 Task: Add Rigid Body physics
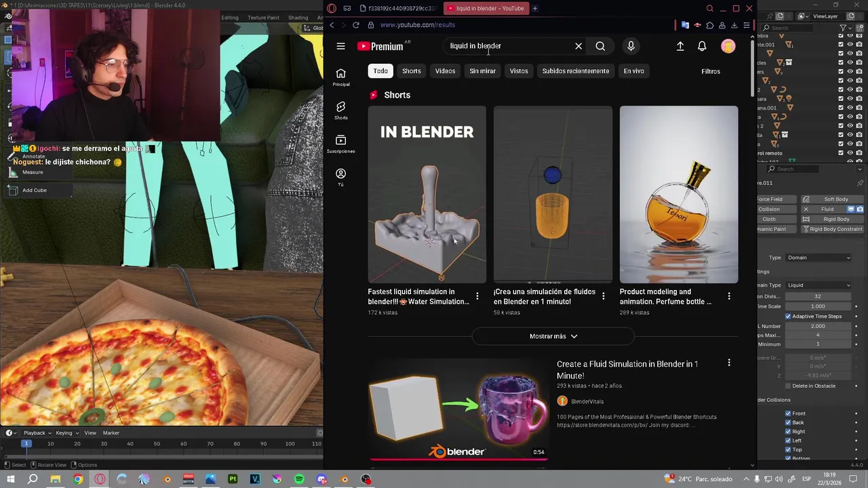pyautogui.click(x=832, y=219)
